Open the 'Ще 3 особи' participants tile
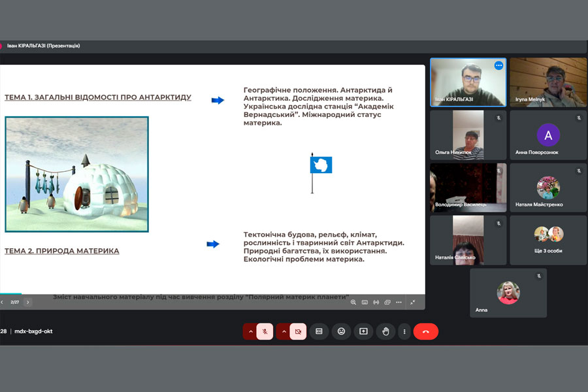The height and width of the screenshot is (392, 588). click(x=547, y=240)
